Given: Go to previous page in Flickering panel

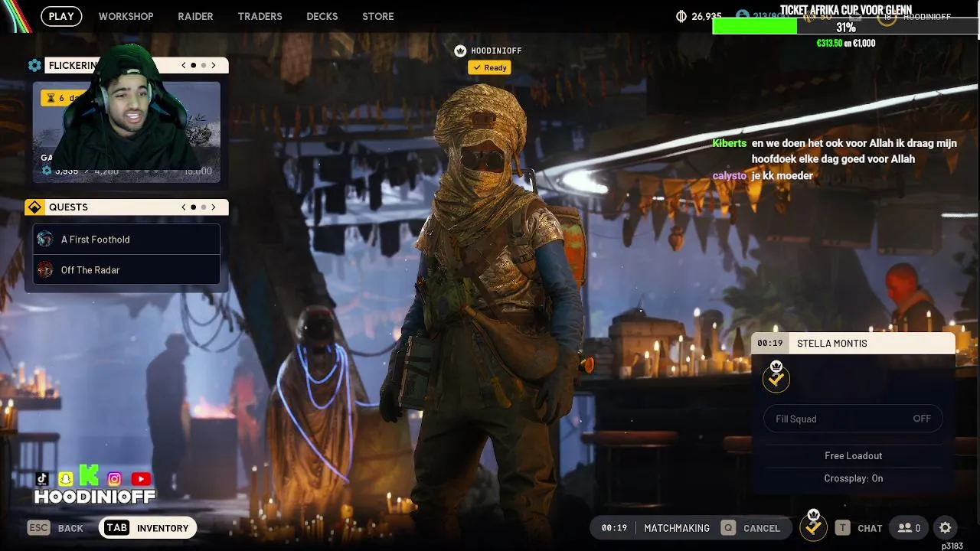Looking at the screenshot, I should pyautogui.click(x=184, y=66).
